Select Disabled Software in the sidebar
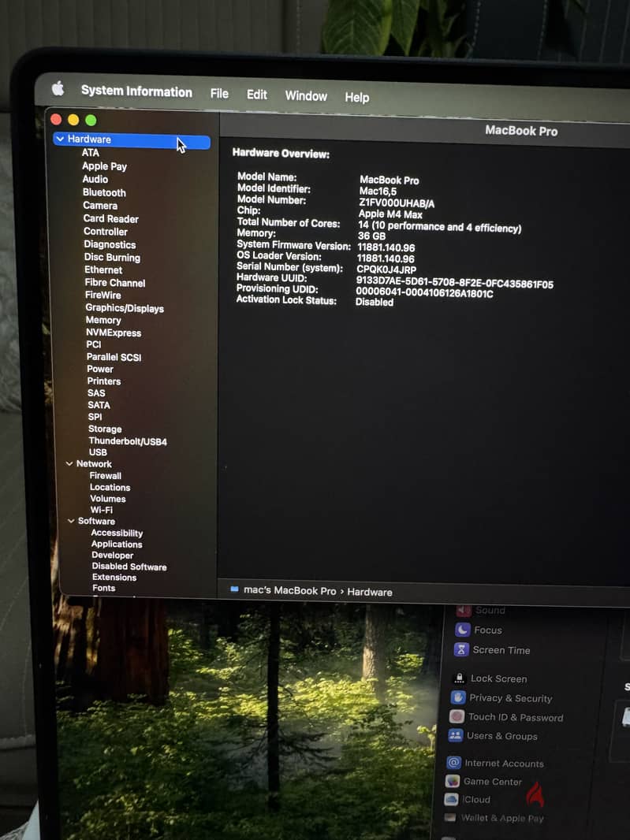This screenshot has width=630, height=840. pos(129,567)
